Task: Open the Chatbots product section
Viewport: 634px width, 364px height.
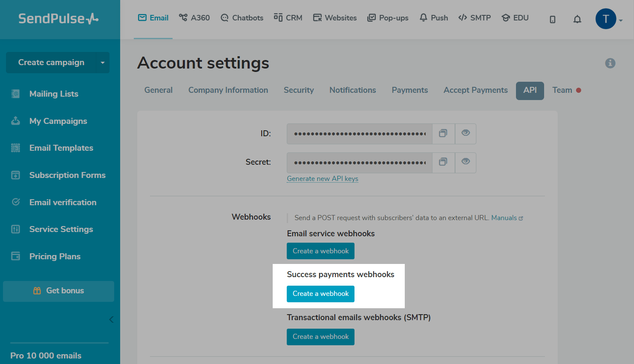Action: pos(242,18)
